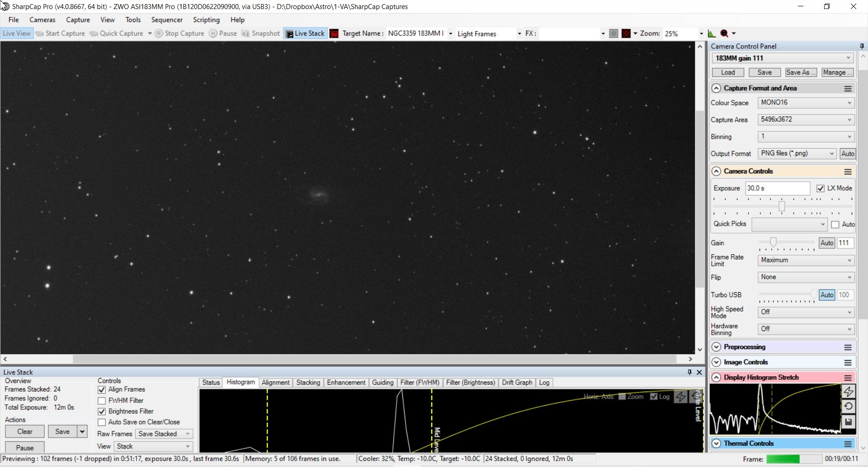Viewport: 868px width, 467px height.
Task: Save the display stretch using floppy icon
Action: pos(848,422)
